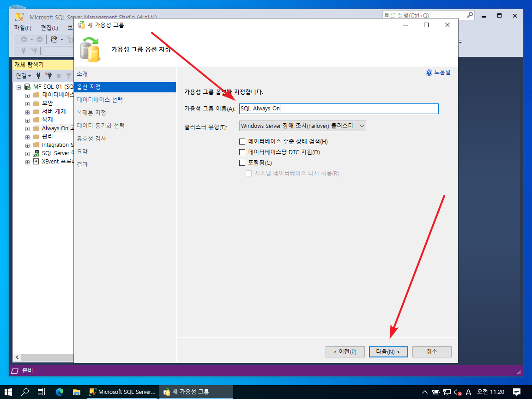Click Connect Object Explorer plug icon

click(38, 76)
